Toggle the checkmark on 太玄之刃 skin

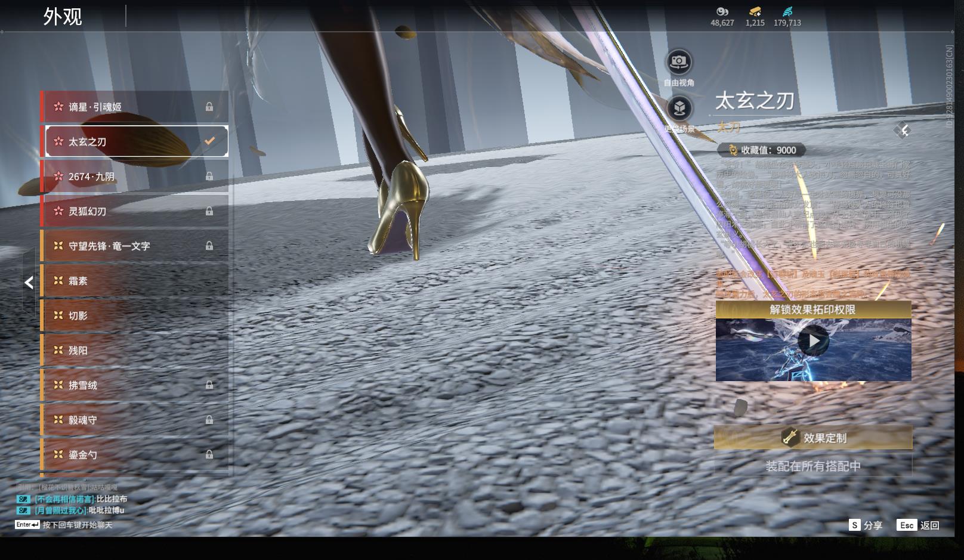209,141
